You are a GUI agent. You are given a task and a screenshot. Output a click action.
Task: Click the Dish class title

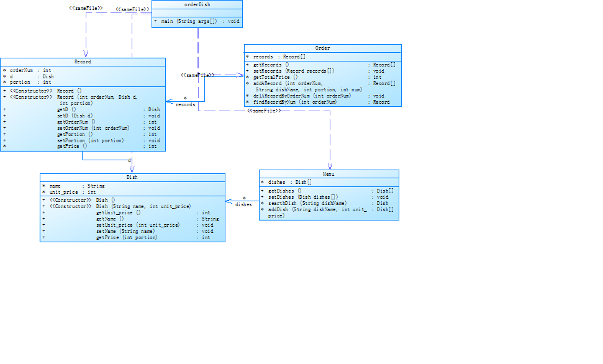click(x=132, y=178)
